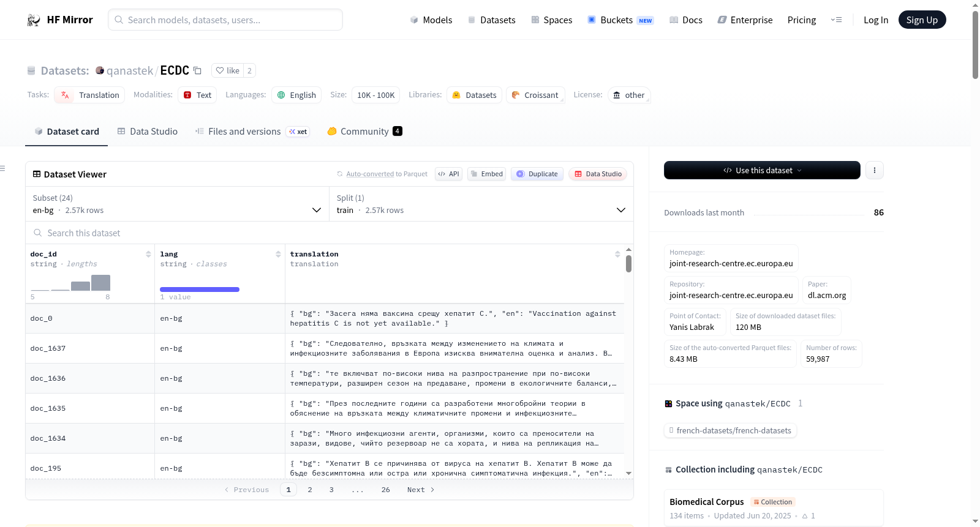Click the Collection including icon
980x527 pixels.
[x=669, y=469]
